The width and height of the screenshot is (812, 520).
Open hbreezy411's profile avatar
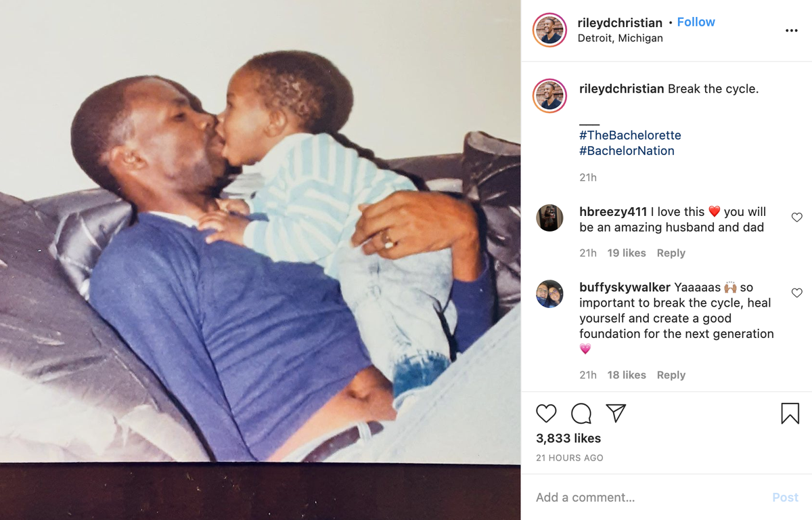(549, 218)
